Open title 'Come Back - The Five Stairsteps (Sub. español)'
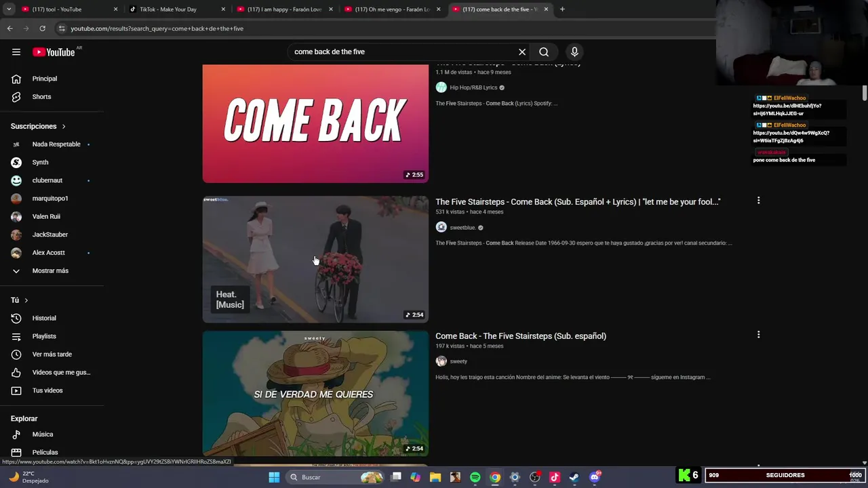The width and height of the screenshot is (868, 488). tap(521, 336)
